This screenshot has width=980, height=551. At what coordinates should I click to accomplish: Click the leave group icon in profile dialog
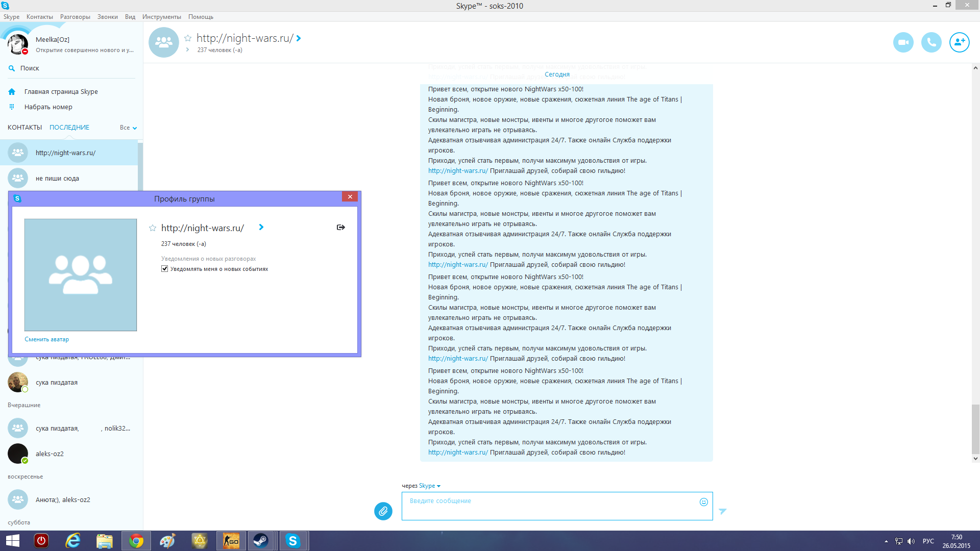point(340,228)
